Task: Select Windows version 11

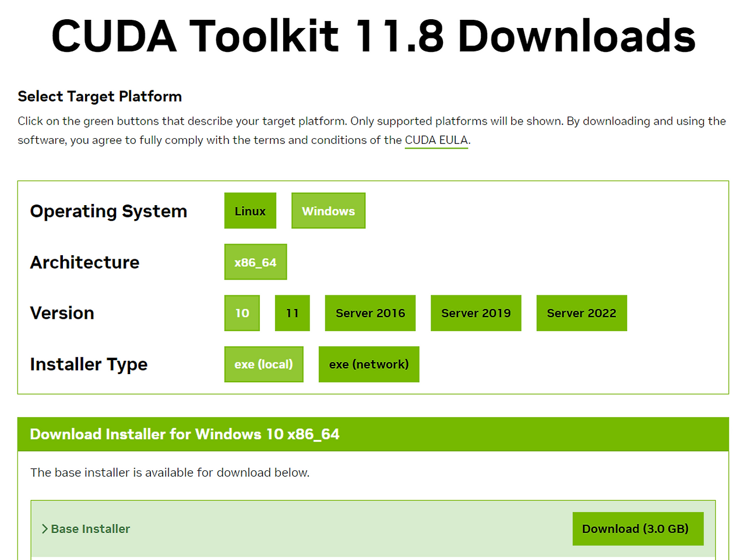Action: (292, 313)
